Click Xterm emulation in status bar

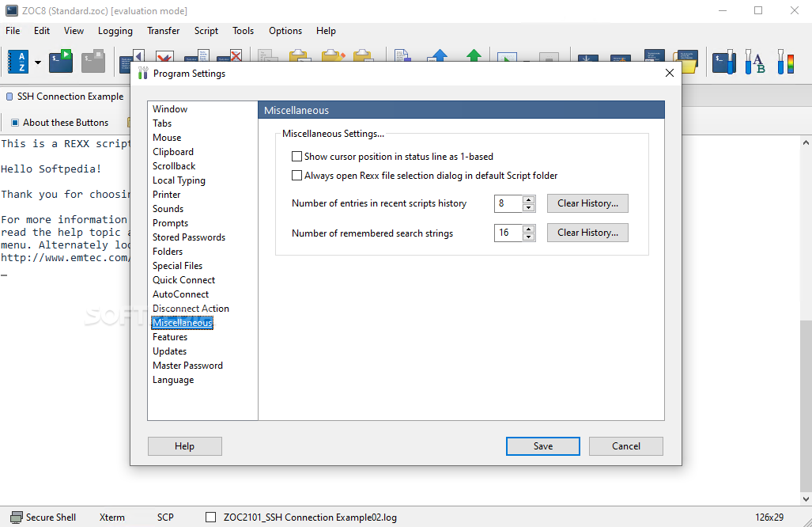tap(111, 518)
